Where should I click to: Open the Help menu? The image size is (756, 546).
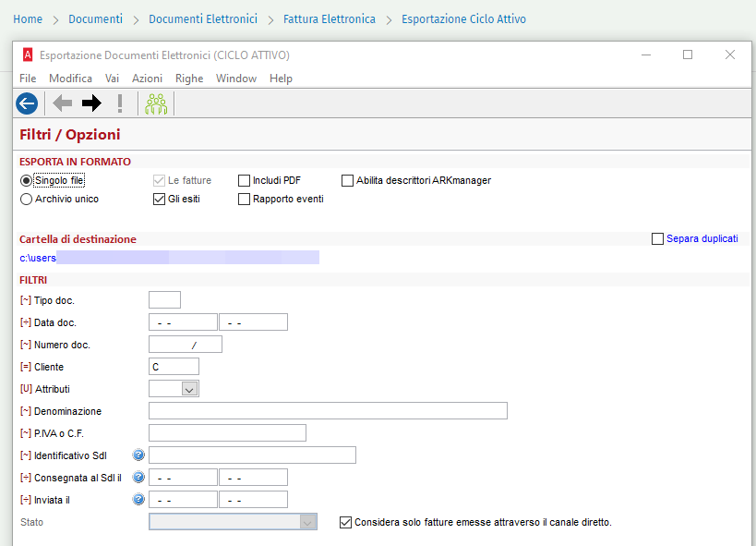(x=281, y=79)
